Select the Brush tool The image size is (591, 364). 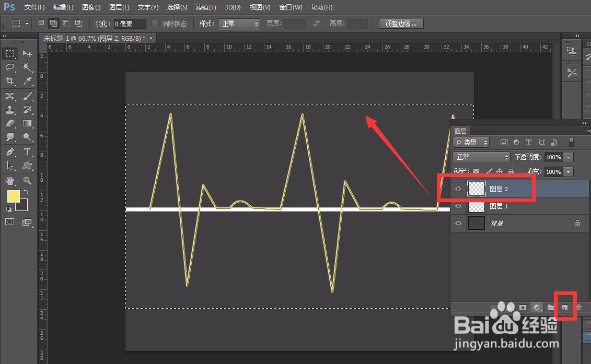pyautogui.click(x=27, y=97)
